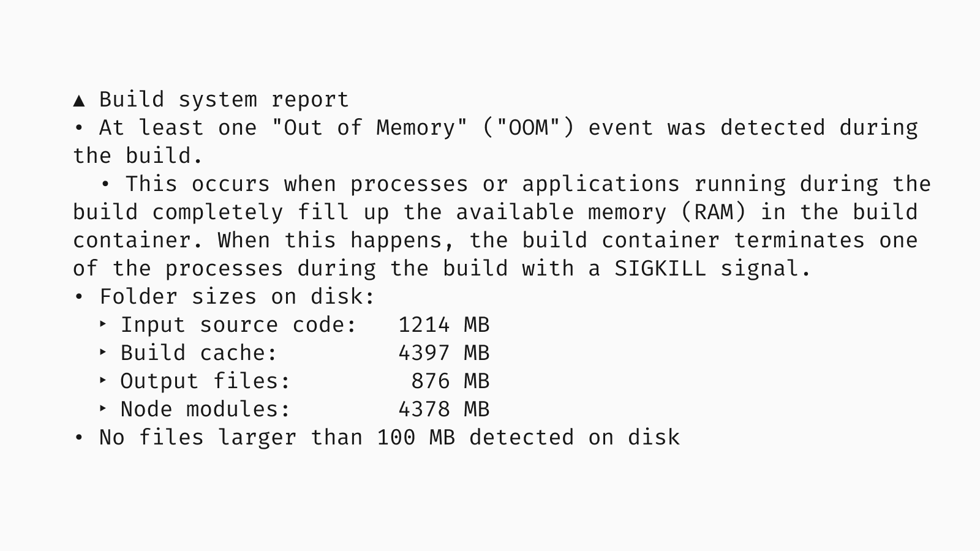Select the 876 MB output files value
Screen dimensions: 980x551
(450, 381)
